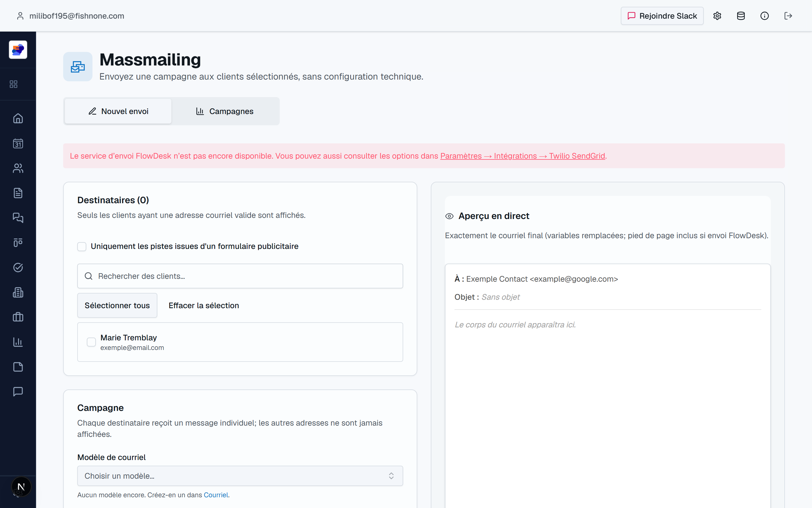Toggle ad-form leads only checkbox

coord(82,247)
